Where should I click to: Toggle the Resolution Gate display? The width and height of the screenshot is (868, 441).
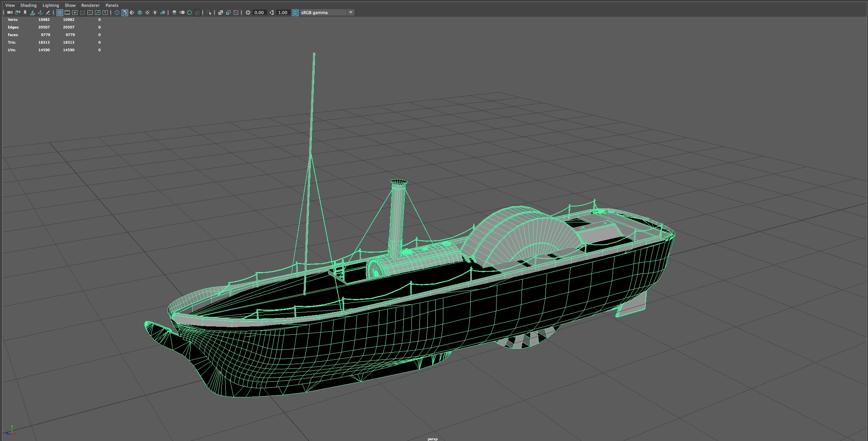pos(75,13)
